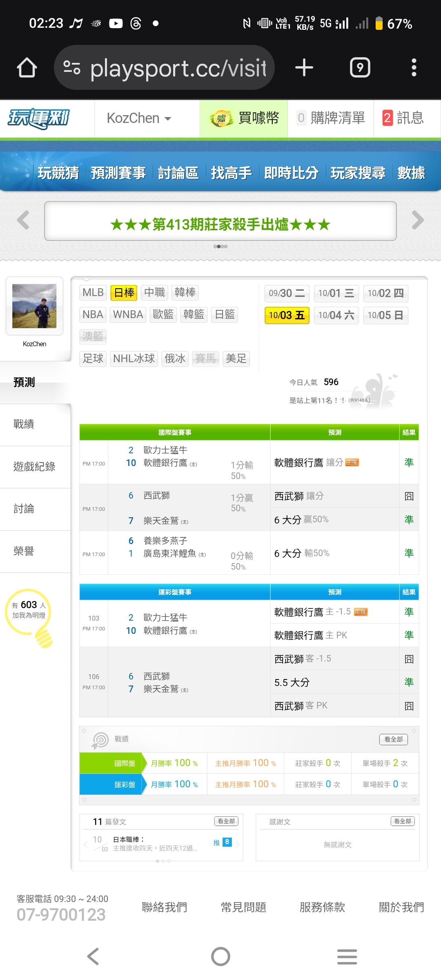Open 服務條款 footer link
Viewport: 441px width, 980px height.
point(322,907)
